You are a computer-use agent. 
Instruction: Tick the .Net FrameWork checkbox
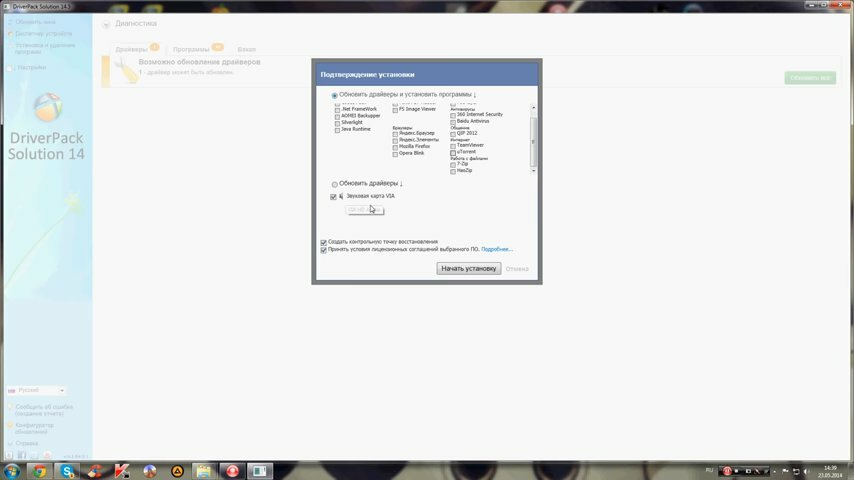point(337,110)
